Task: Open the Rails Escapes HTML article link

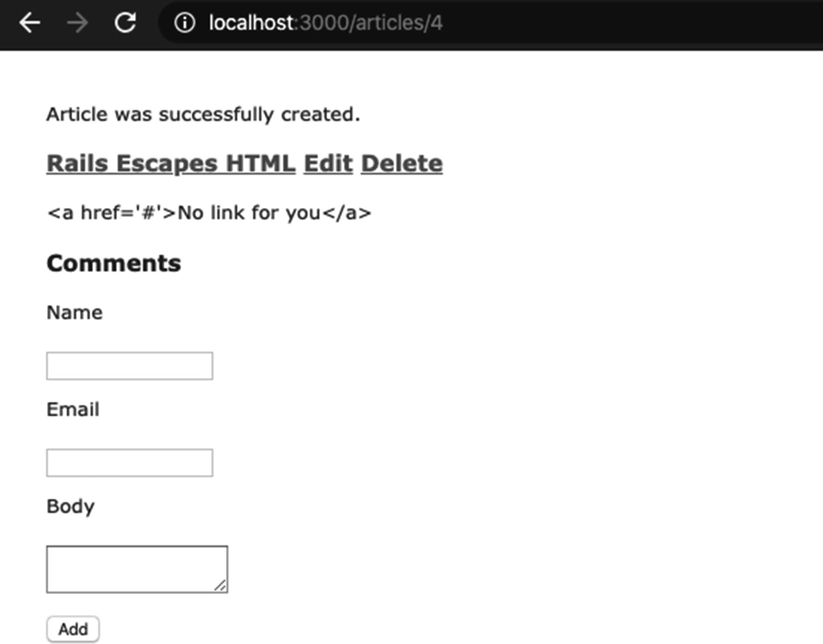Action: coord(171,163)
